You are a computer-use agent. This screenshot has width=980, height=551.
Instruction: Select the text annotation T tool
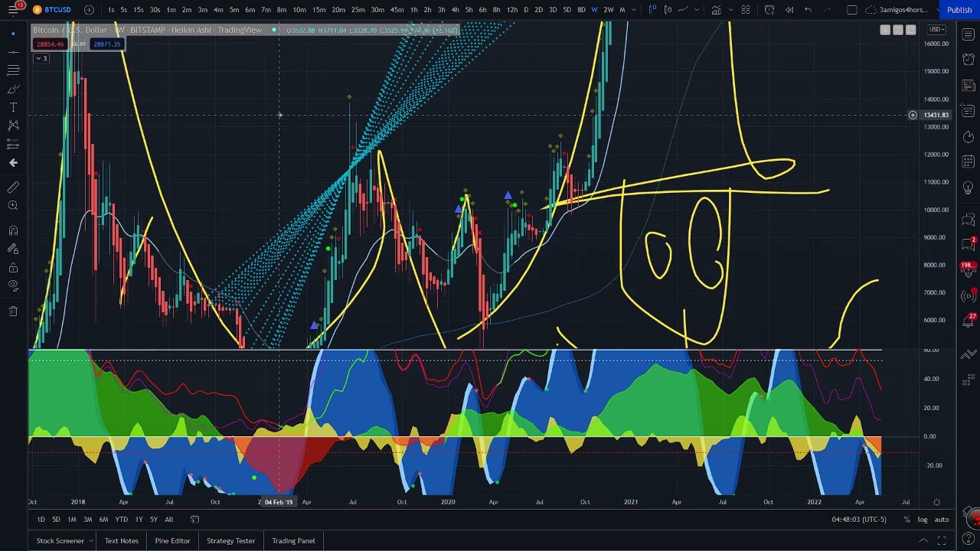(13, 107)
